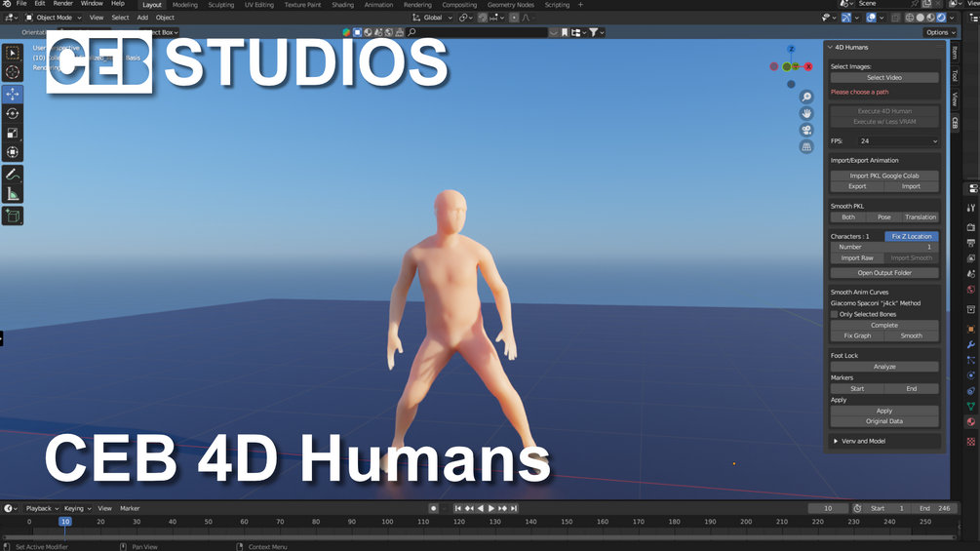
Task: Switch to solid viewport shading
Action: coord(920,18)
